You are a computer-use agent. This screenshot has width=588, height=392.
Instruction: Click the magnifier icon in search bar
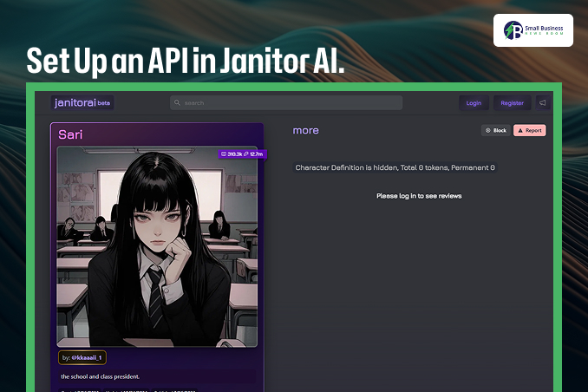point(178,103)
